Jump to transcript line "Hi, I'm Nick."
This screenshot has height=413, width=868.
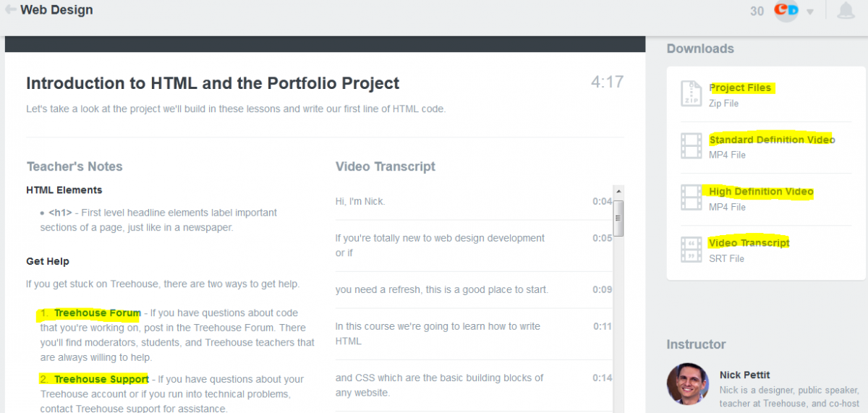360,201
